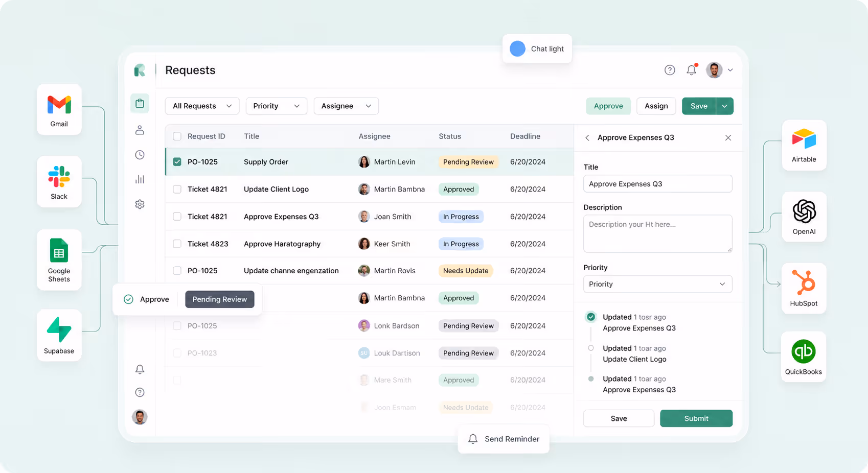The width and height of the screenshot is (868, 473).
Task: Sort by the Title column header
Action: [x=252, y=136]
